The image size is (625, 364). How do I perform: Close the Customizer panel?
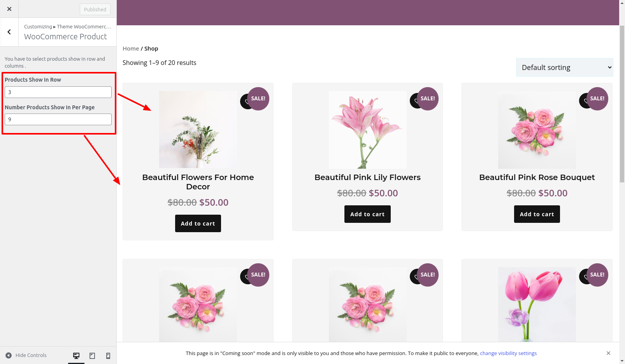click(x=9, y=9)
